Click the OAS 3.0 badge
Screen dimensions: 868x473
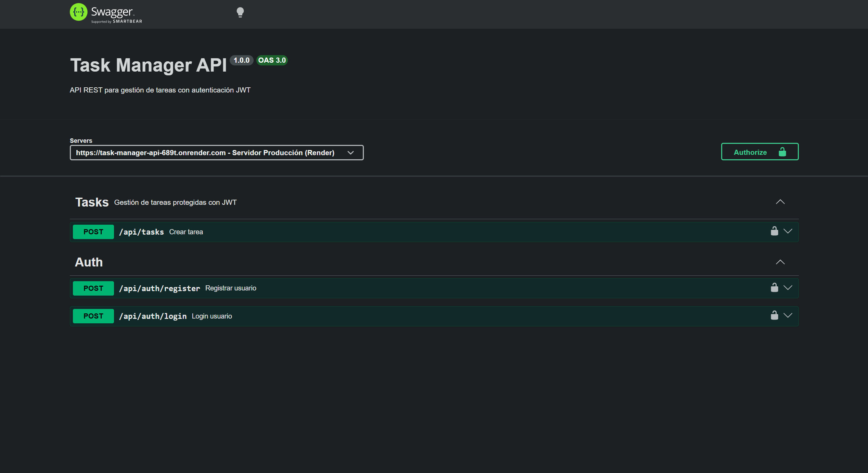(272, 60)
